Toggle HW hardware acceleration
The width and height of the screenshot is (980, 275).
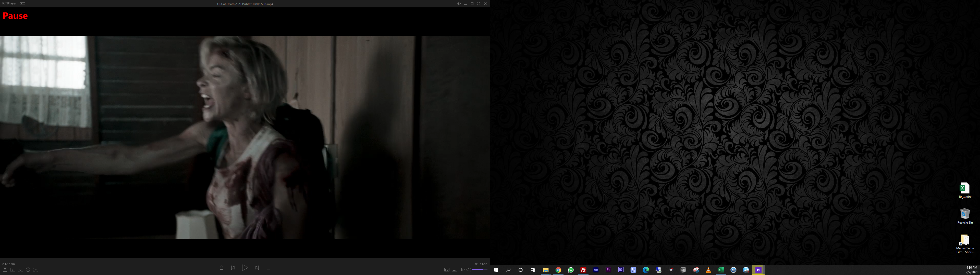(x=447, y=270)
